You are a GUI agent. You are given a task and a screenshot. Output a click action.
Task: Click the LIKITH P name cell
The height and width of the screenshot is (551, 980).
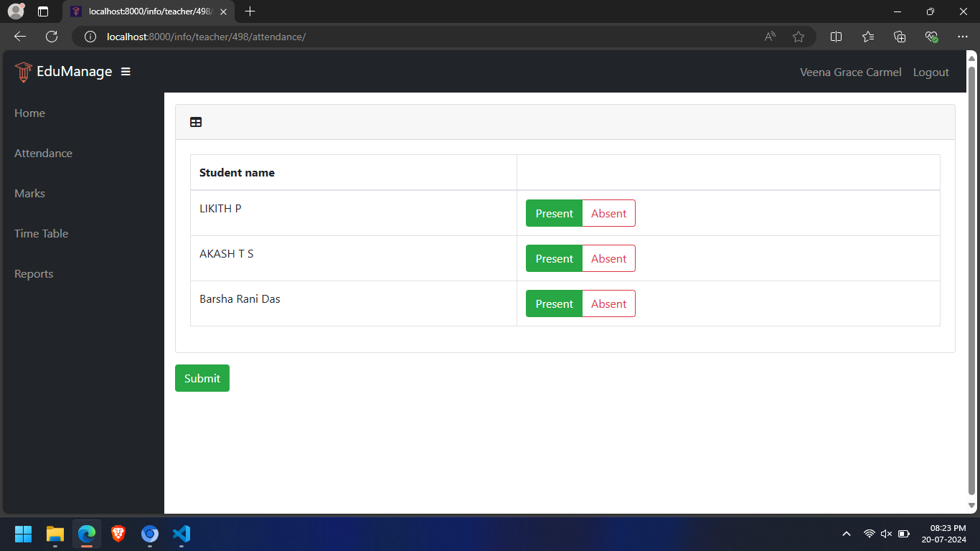click(354, 213)
